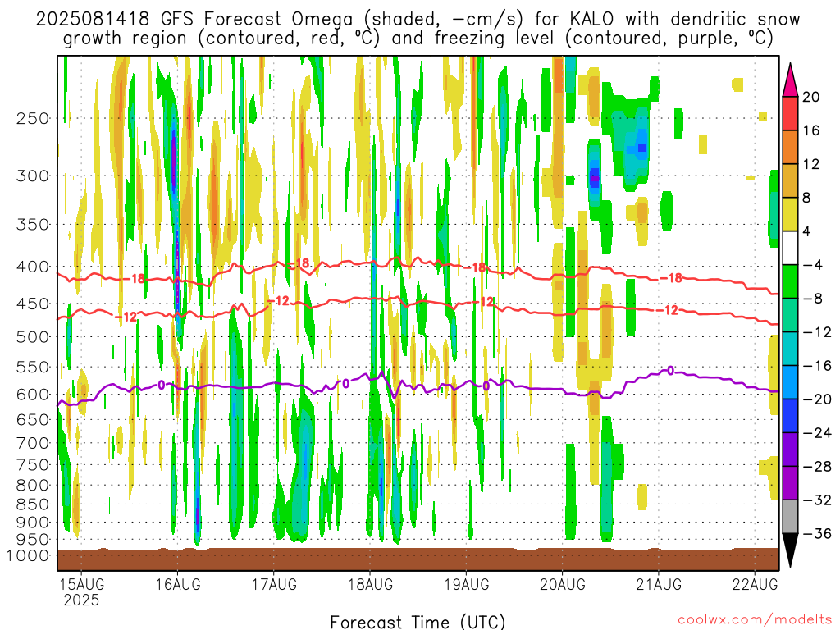Click the 450 pressure level label
Screen dimensions: 840x630
[x=33, y=304]
